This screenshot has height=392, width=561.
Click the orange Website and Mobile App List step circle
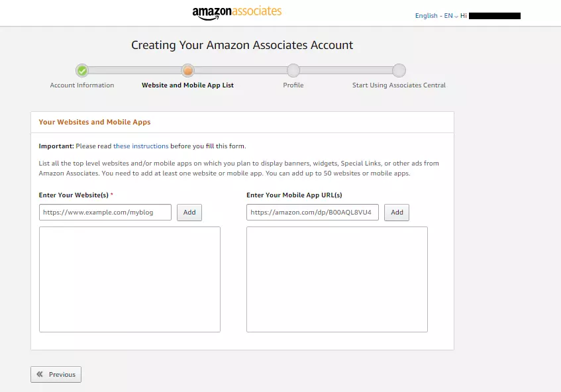click(187, 70)
